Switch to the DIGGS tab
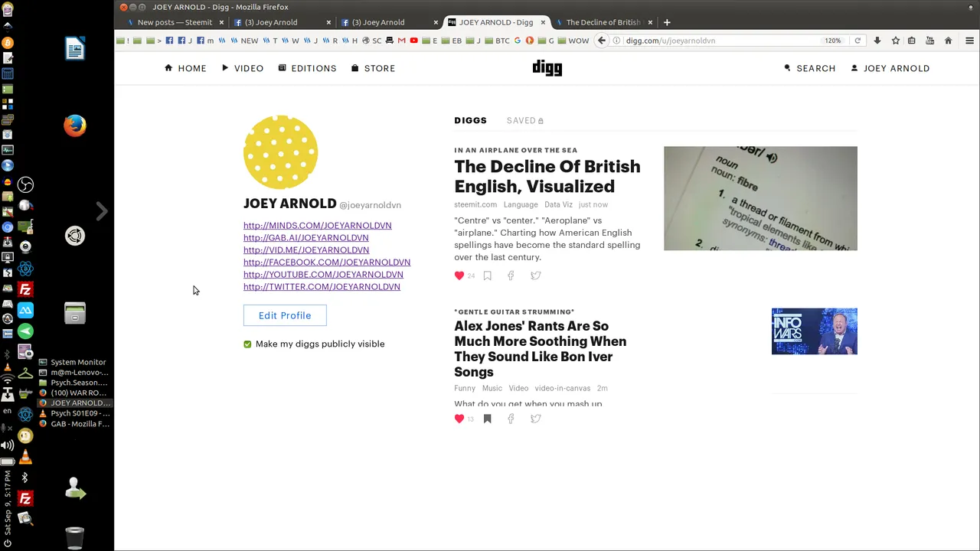Screen dimensions: 980x551 point(470,120)
